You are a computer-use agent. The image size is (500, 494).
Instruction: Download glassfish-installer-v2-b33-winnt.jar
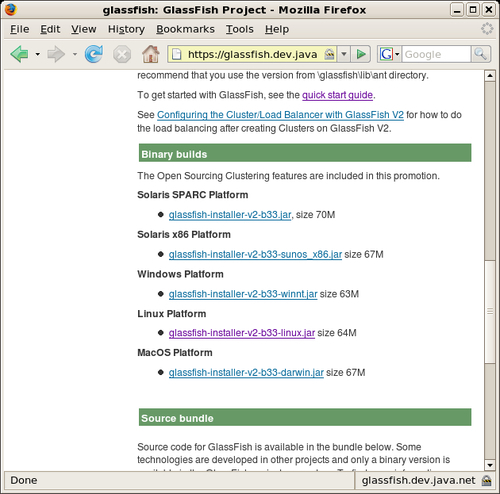(x=243, y=294)
